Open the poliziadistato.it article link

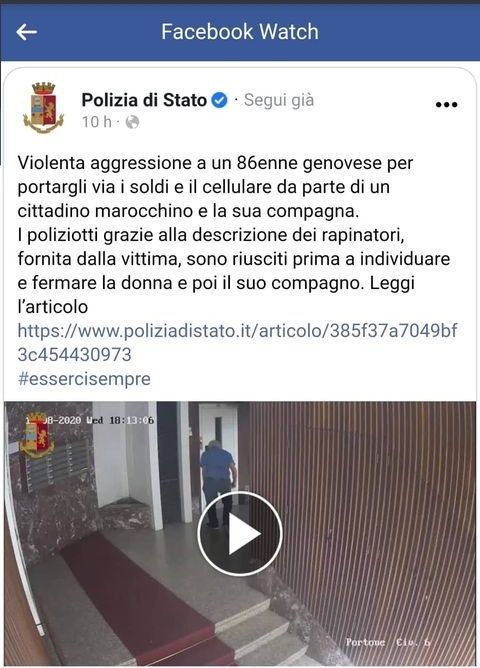click(x=237, y=343)
